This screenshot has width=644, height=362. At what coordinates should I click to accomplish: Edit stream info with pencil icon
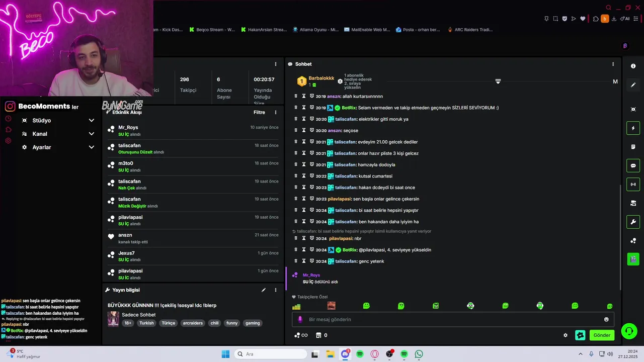[x=263, y=290]
